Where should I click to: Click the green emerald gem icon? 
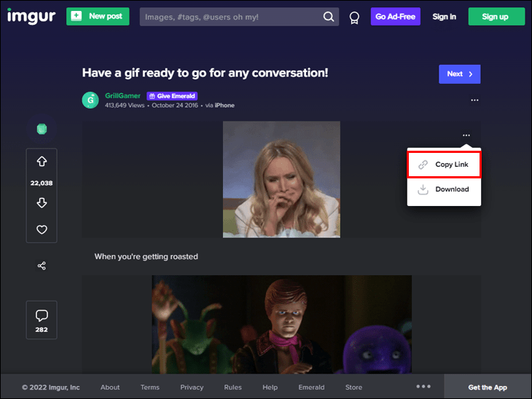[x=42, y=129]
